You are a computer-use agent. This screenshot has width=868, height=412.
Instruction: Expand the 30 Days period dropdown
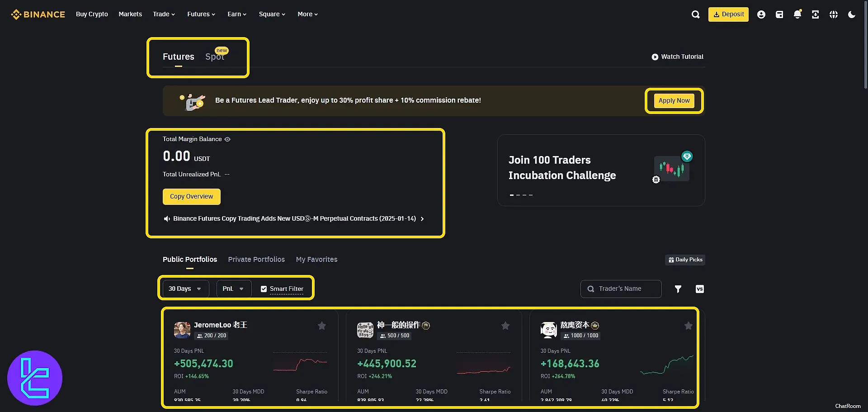185,289
